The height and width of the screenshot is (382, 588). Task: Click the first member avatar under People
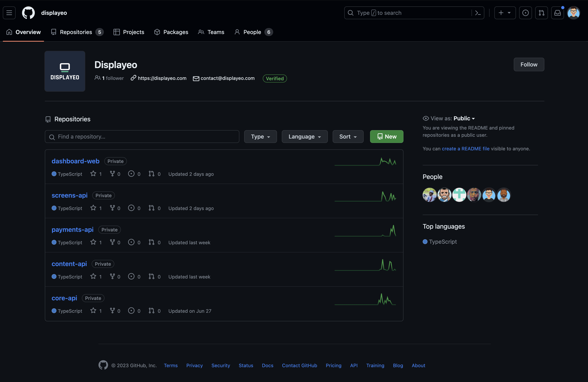click(430, 195)
